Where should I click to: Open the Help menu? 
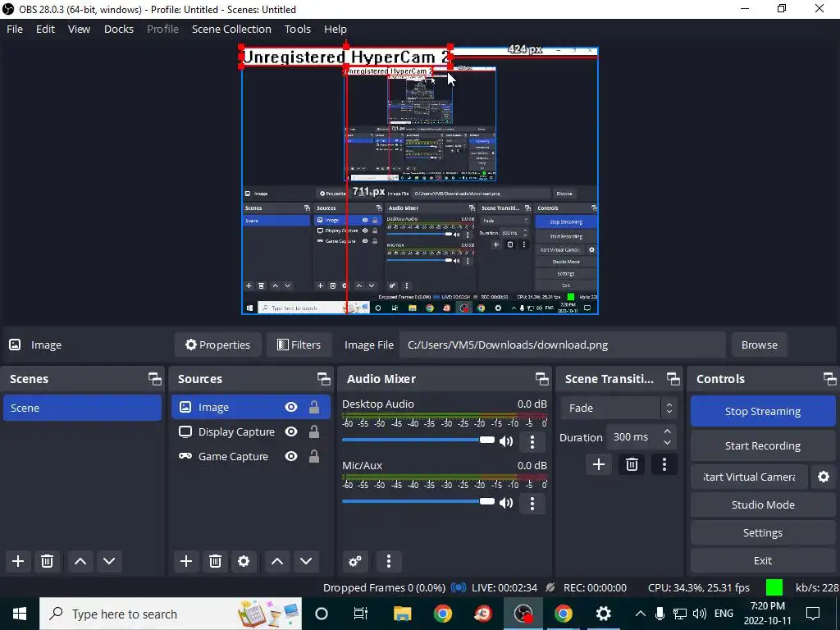point(336,29)
